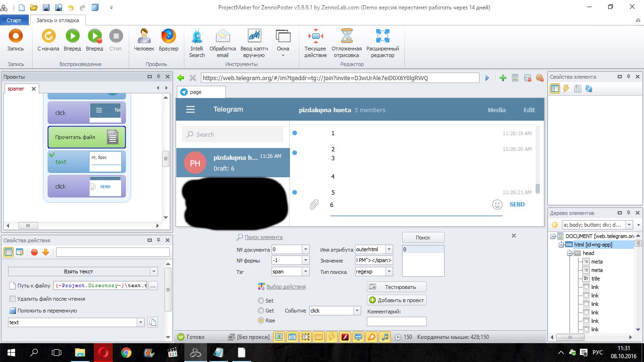
Task: Open Событие dropdown showing click
Action: pos(357,311)
